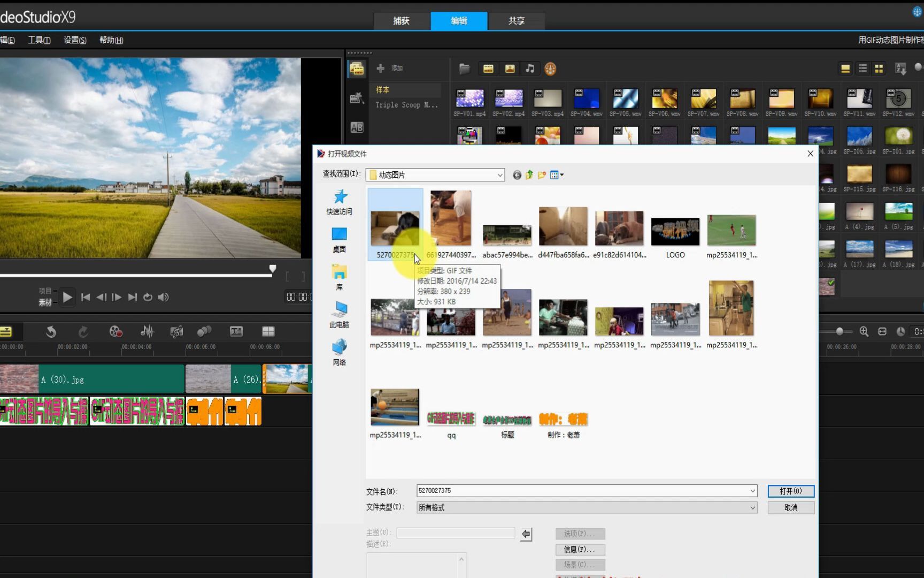
Task: Go up one folder level in dialog
Action: pos(529,175)
